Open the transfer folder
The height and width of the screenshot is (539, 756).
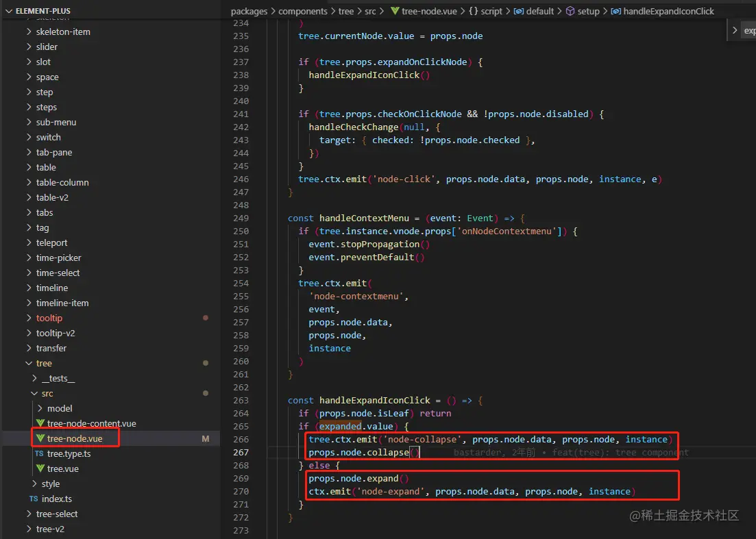click(x=51, y=348)
